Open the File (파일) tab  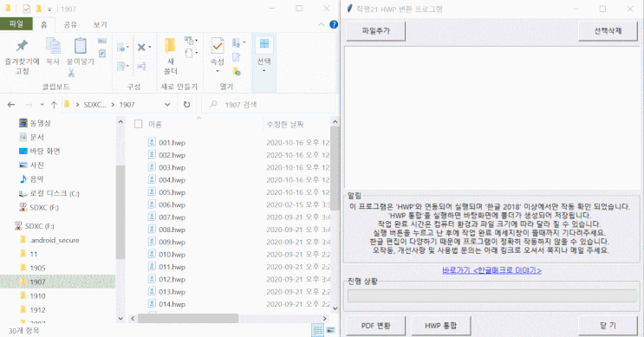tap(16, 24)
